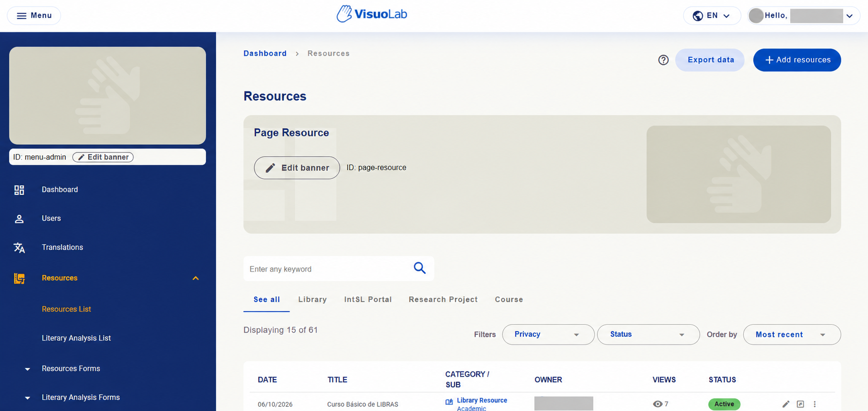Click the Users person icon in sidebar
Screen dimensions: 868x411
19,219
